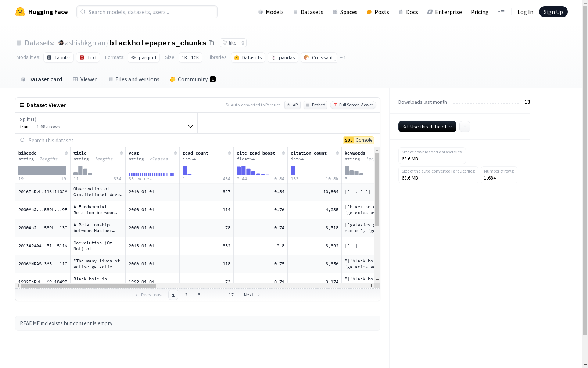Open the three-dot options next to Use this dataset
588x368 pixels.
pyautogui.click(x=465, y=127)
